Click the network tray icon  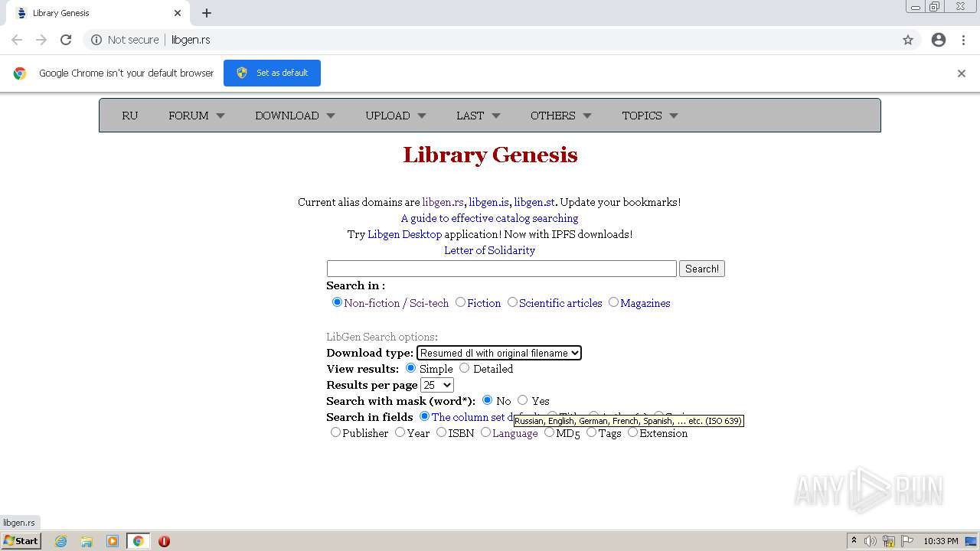coord(889,541)
